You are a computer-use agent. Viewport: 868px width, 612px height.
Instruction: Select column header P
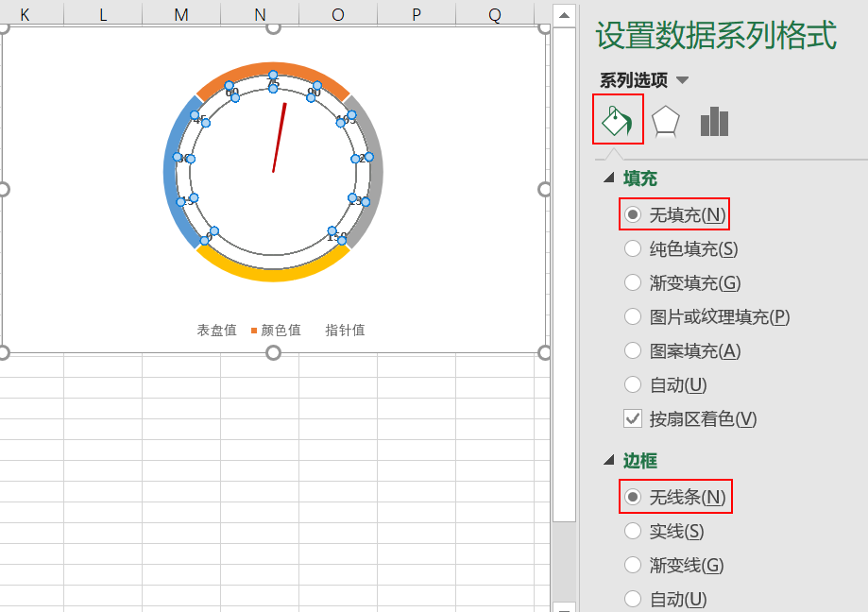pyautogui.click(x=417, y=13)
